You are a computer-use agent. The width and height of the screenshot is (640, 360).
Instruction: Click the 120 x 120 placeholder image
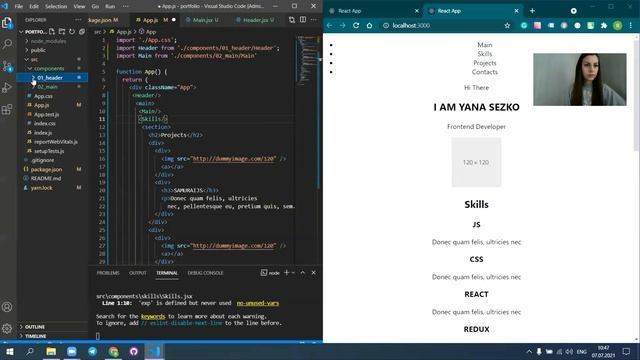coord(476,162)
